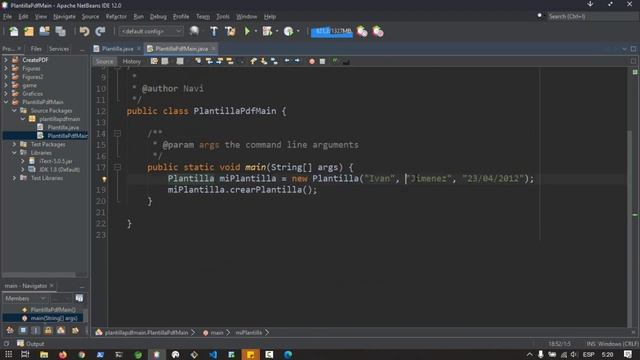
Task: Open the Members dropdown in Navigator
Action: coord(25,299)
